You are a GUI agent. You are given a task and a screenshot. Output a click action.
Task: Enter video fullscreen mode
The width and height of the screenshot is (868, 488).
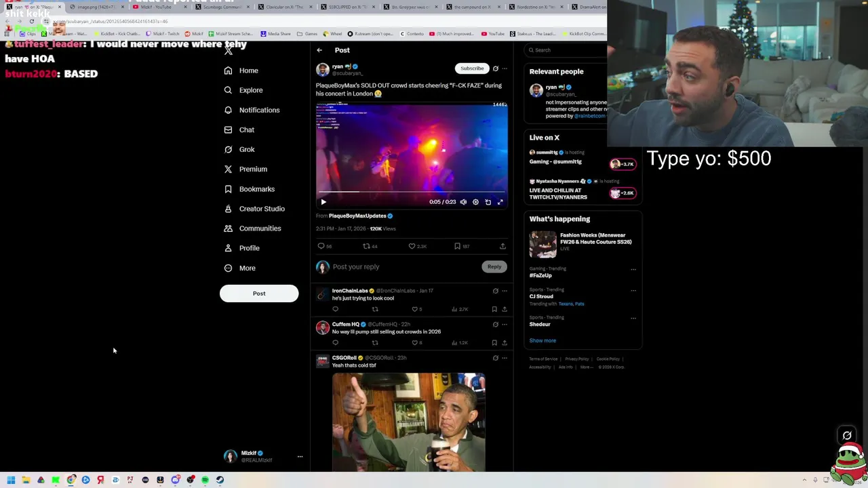point(500,202)
